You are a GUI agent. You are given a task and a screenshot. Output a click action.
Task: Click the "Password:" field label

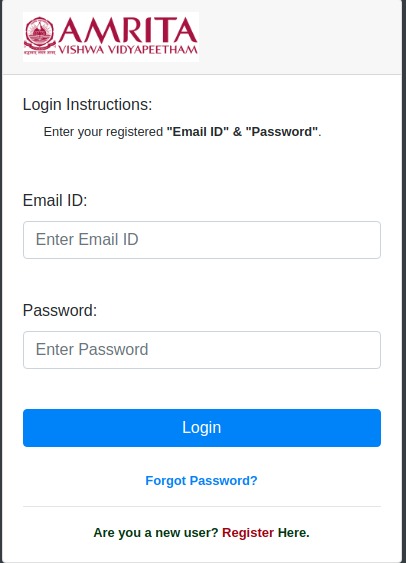tap(60, 310)
